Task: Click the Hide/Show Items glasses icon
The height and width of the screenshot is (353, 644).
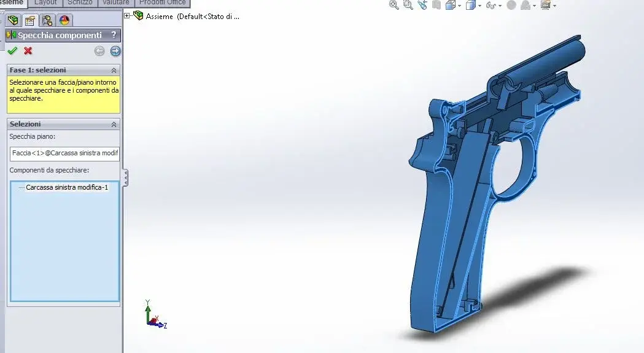Action: pos(491,6)
